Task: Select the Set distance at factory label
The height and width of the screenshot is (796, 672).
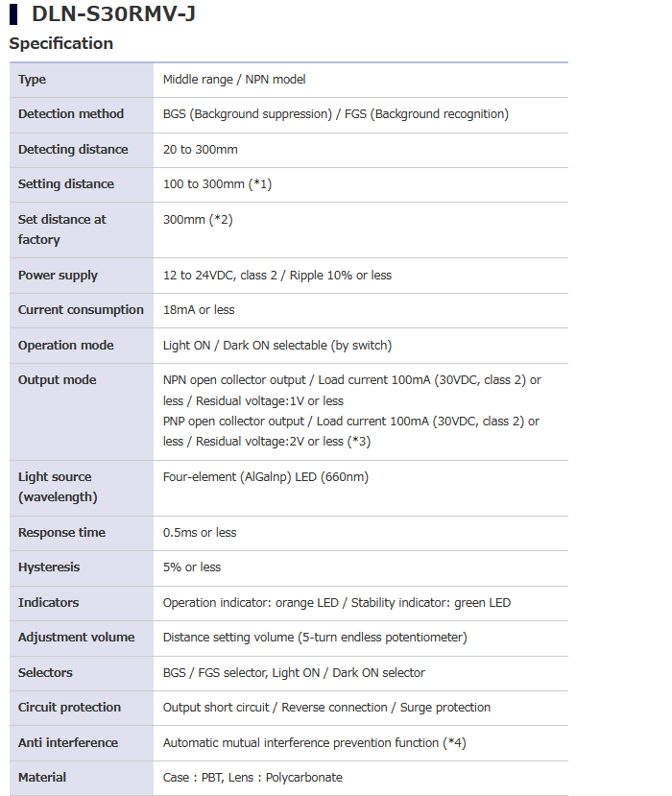Action: pos(62,229)
